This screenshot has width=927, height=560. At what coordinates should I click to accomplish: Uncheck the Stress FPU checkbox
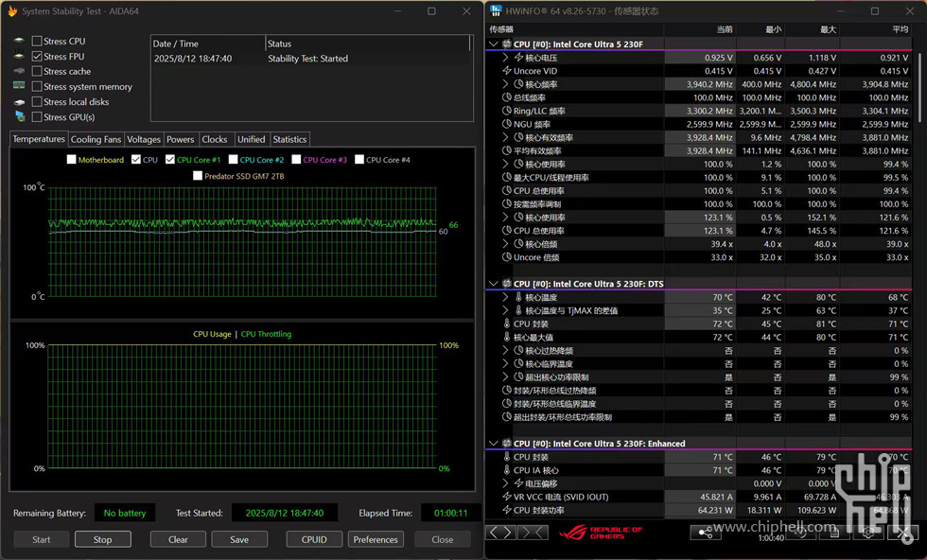tap(37, 56)
